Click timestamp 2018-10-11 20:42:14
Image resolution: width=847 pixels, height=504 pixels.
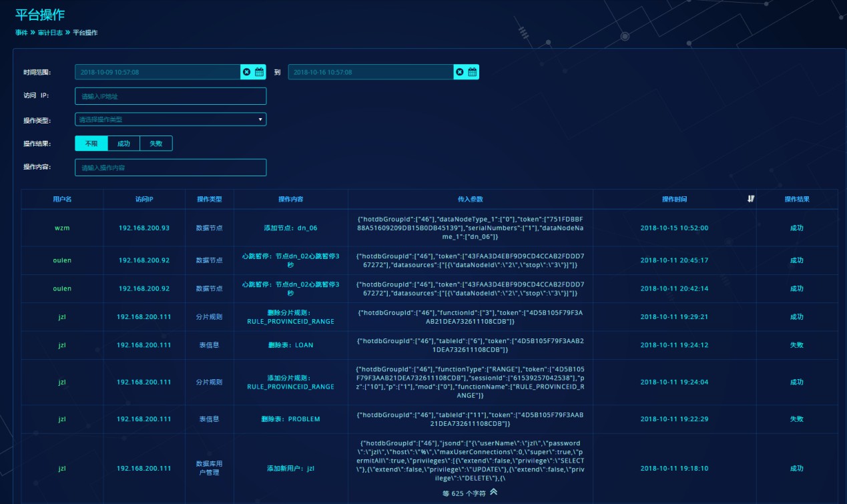pyautogui.click(x=674, y=288)
